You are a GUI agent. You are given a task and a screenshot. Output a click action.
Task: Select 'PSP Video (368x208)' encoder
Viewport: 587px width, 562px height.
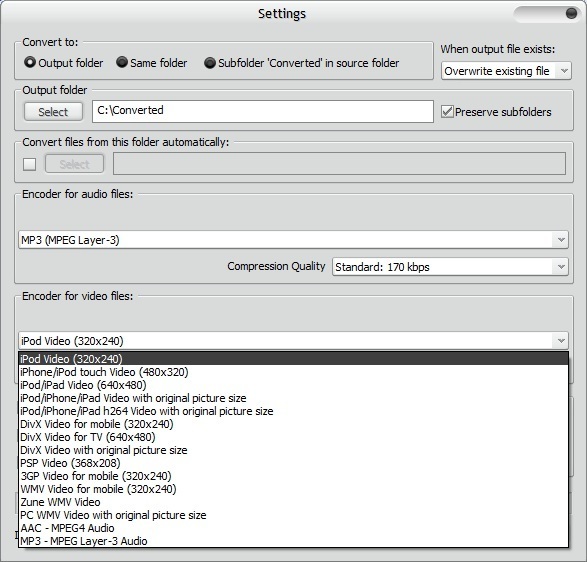point(294,463)
